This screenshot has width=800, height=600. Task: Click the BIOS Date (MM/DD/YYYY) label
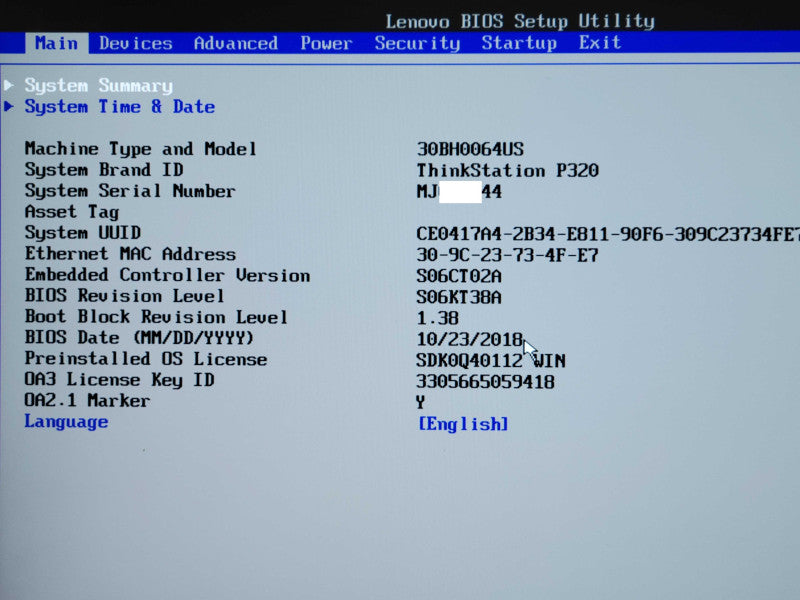[139, 337]
